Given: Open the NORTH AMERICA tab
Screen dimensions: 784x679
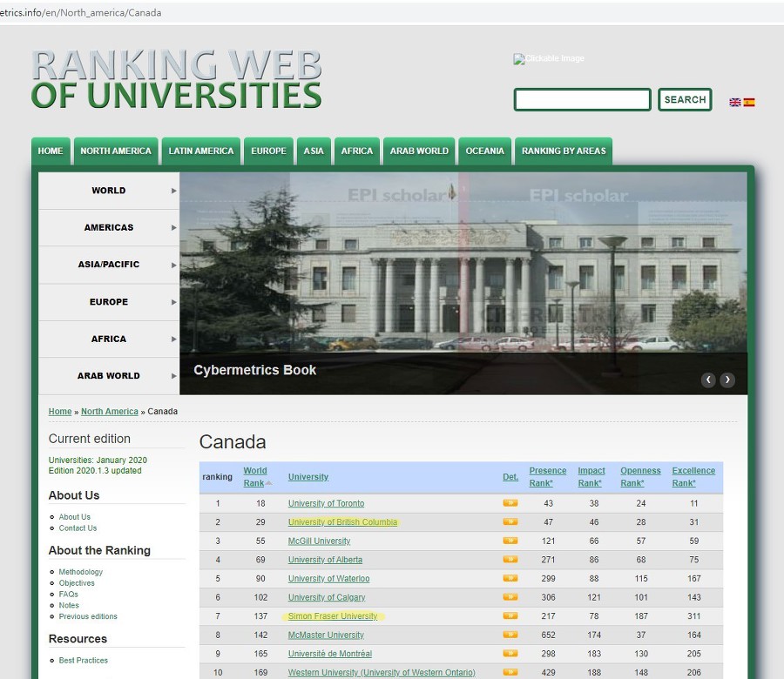Looking at the screenshot, I should [116, 151].
